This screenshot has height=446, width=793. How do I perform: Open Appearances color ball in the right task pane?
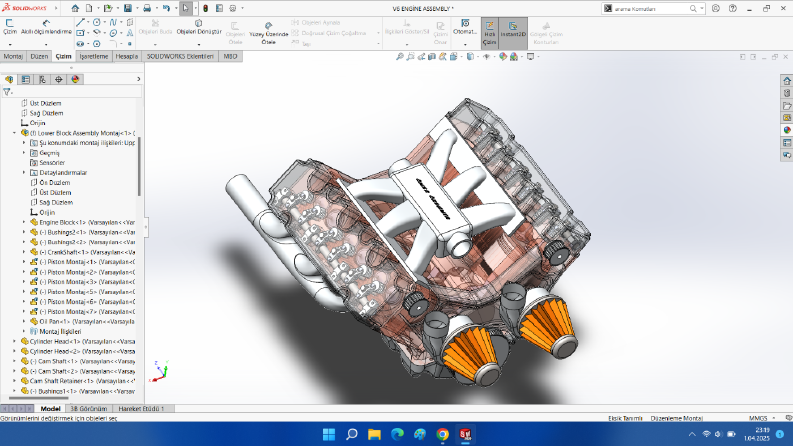click(787, 130)
